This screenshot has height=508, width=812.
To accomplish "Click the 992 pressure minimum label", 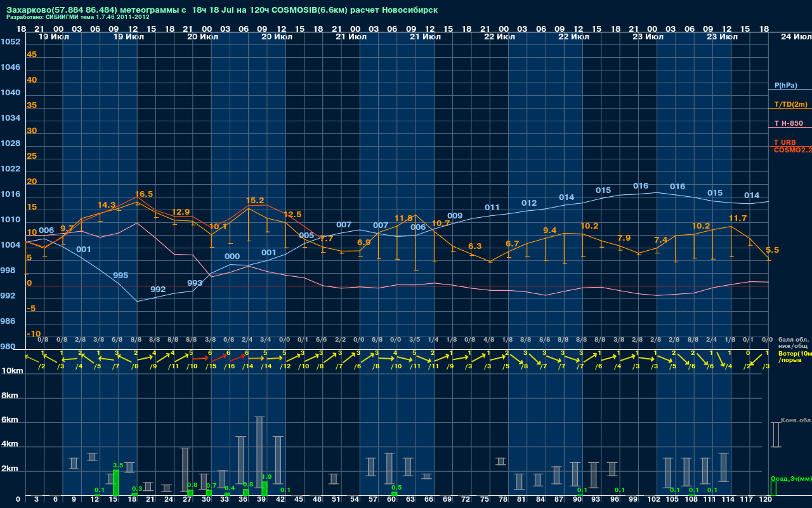I will [158, 290].
